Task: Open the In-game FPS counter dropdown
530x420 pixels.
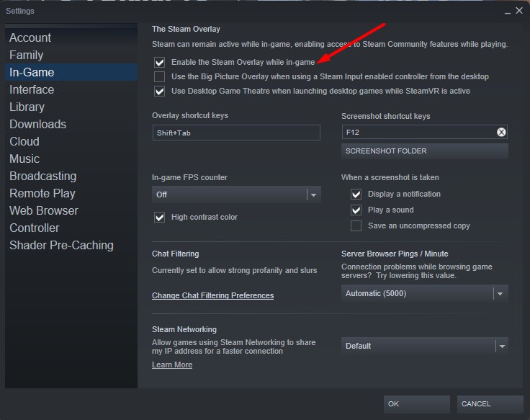Action: 236,195
